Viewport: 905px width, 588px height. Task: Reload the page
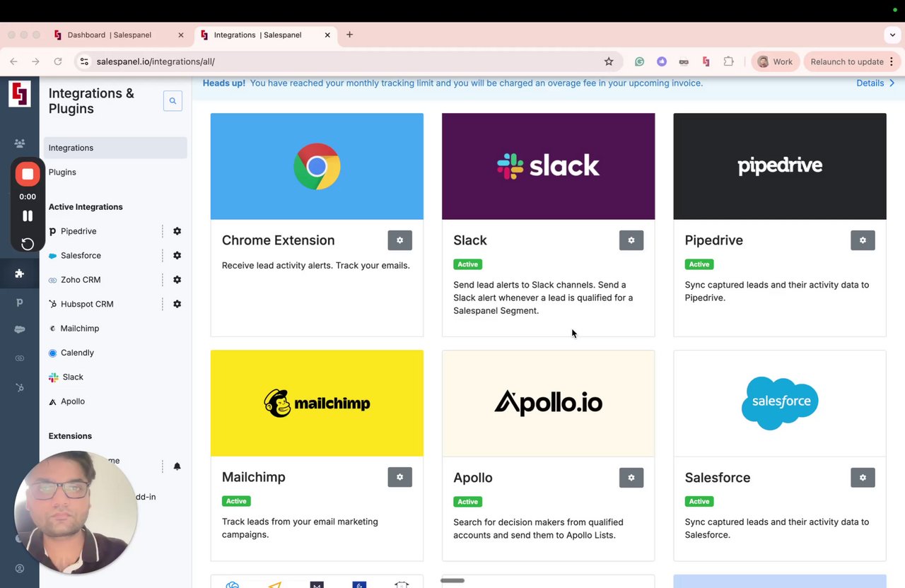pos(58,61)
